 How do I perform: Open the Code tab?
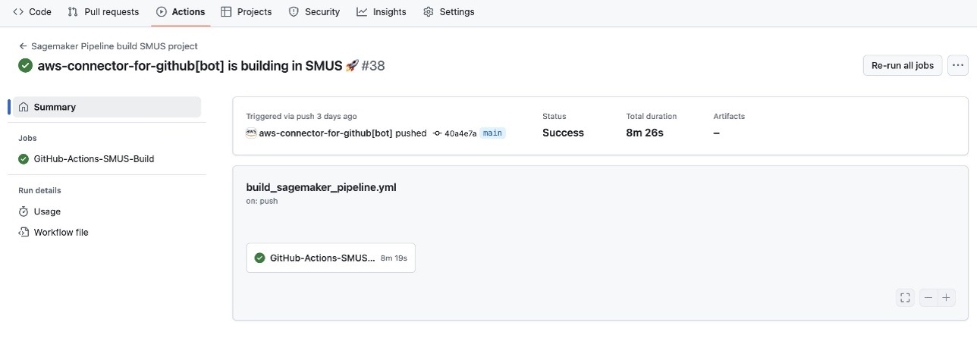click(33, 11)
